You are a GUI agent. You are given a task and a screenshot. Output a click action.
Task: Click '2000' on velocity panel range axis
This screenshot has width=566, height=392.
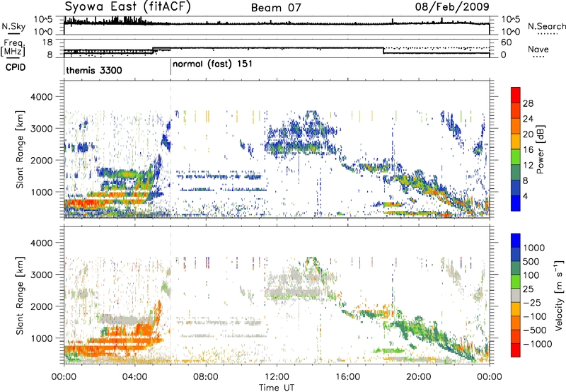(x=42, y=306)
